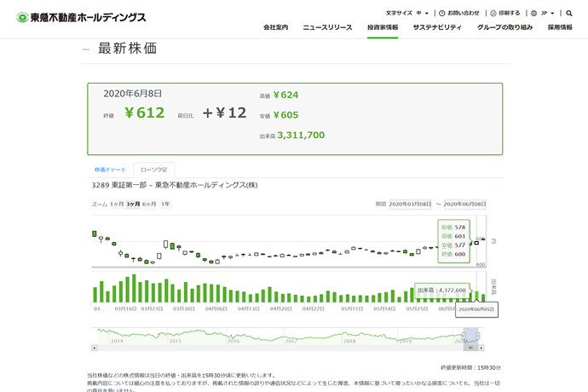Viewport: 588px width, 392px height.
Task: Click the navigator right scroll arrow
Action: coord(481,348)
